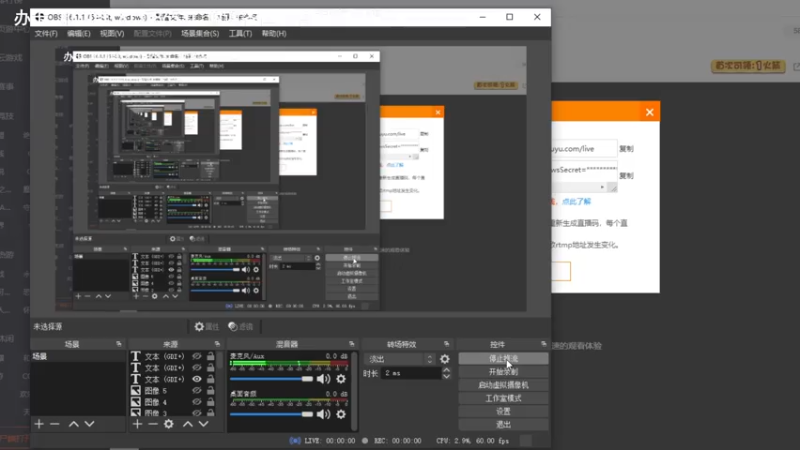Show the topmost 文本 (GDI+) source
Viewport: 800px width, 450px height.
(x=196, y=357)
